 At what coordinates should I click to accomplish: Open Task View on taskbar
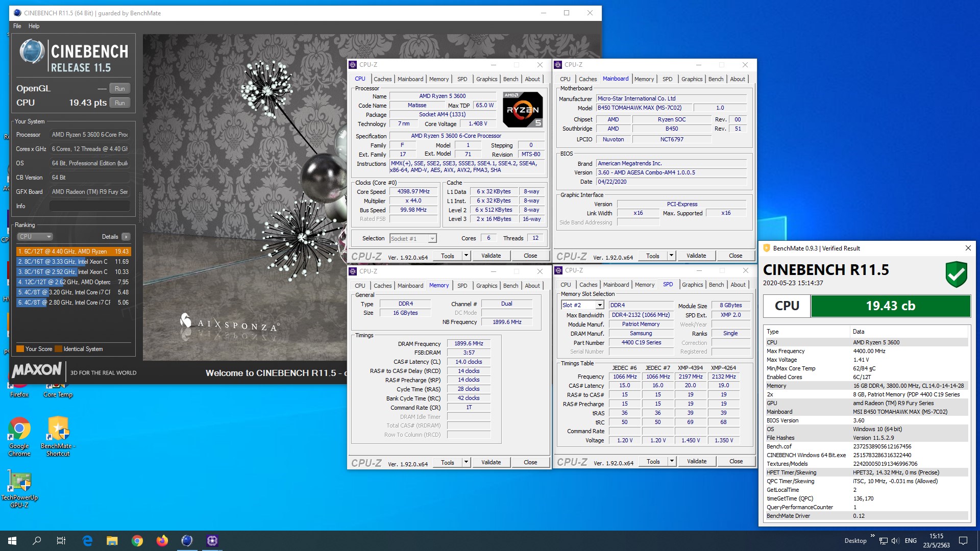pyautogui.click(x=61, y=540)
